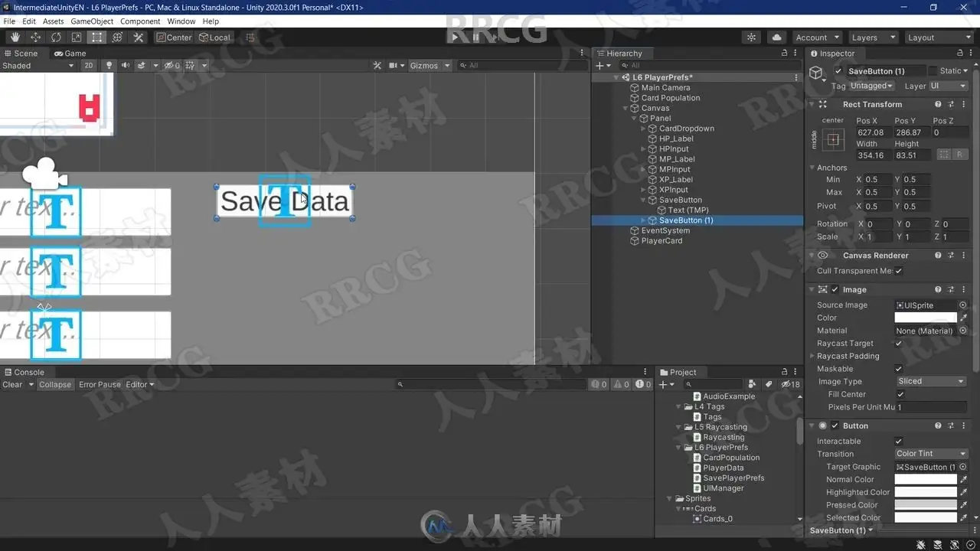Open the Image Type Sliced dropdown
The width and height of the screenshot is (980, 551).
coord(931,381)
